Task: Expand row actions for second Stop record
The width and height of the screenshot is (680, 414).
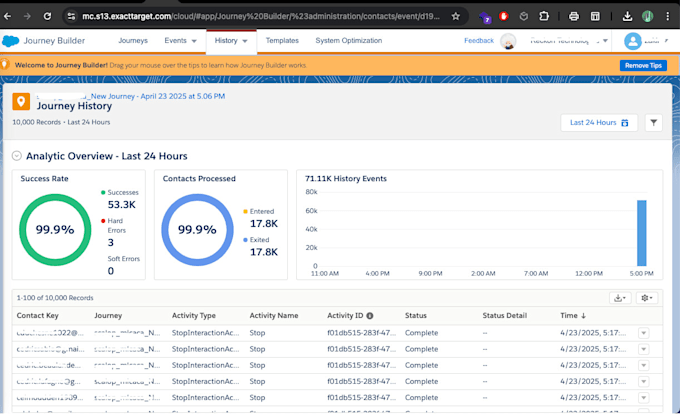Action: (x=644, y=349)
